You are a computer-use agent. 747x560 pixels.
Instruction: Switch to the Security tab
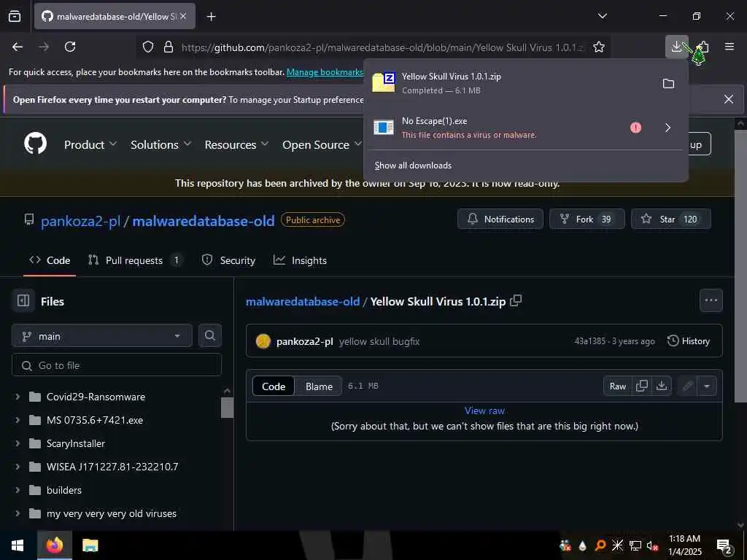click(228, 260)
